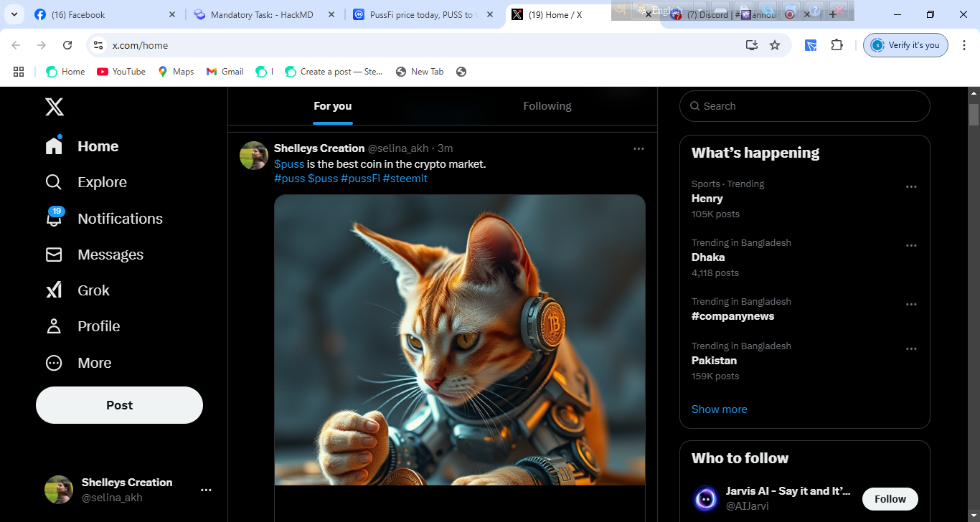
Task: Open options for the #companynews trend
Action: point(911,304)
